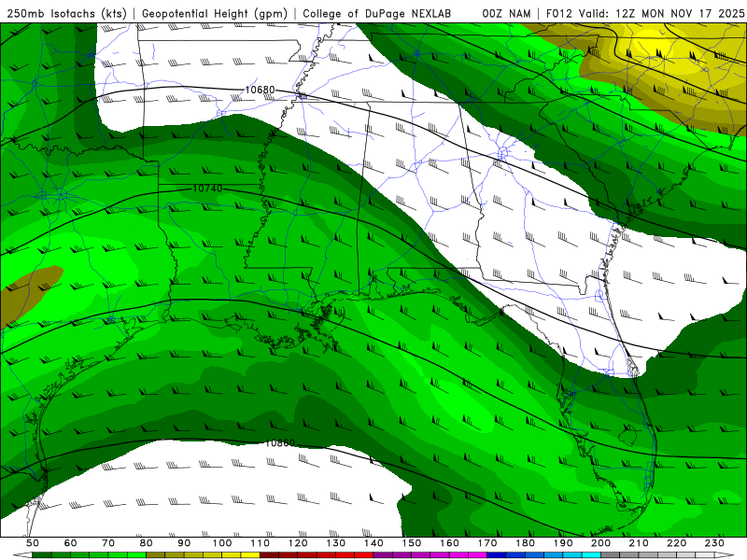Click the 180 value on color scale
The image size is (747, 560).
525,543
